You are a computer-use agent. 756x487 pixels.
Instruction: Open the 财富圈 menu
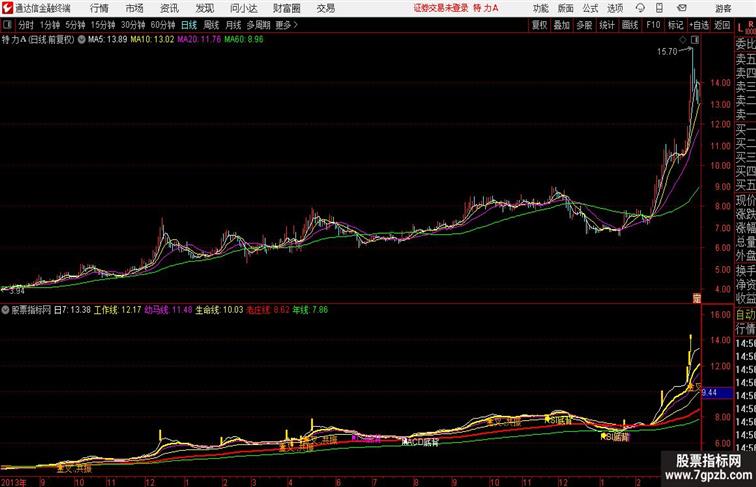287,8
